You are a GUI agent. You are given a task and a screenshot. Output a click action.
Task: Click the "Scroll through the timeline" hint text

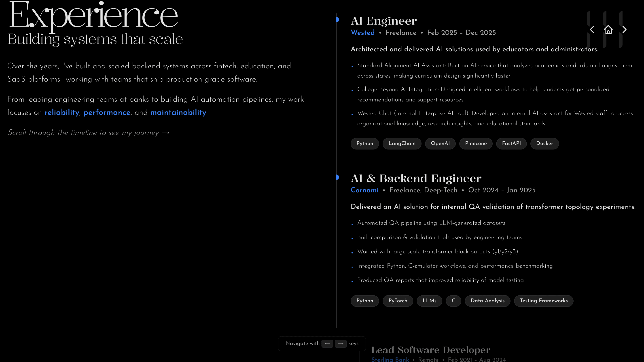click(89, 133)
